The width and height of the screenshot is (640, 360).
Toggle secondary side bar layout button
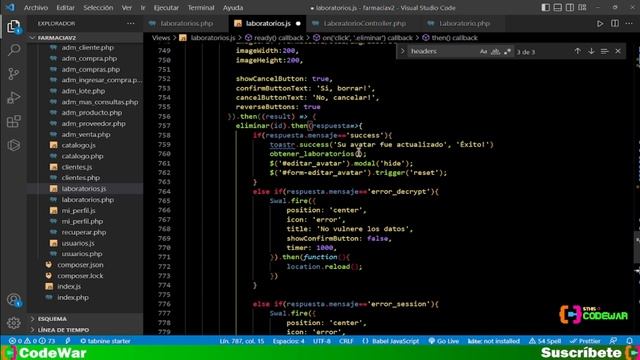pyautogui.click(x=570, y=7)
